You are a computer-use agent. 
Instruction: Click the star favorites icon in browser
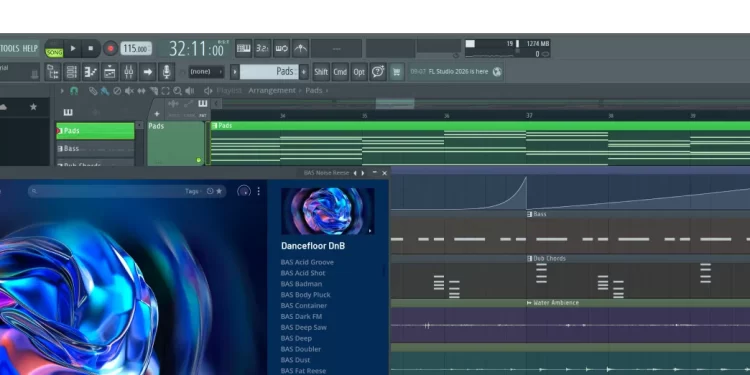tap(33, 107)
